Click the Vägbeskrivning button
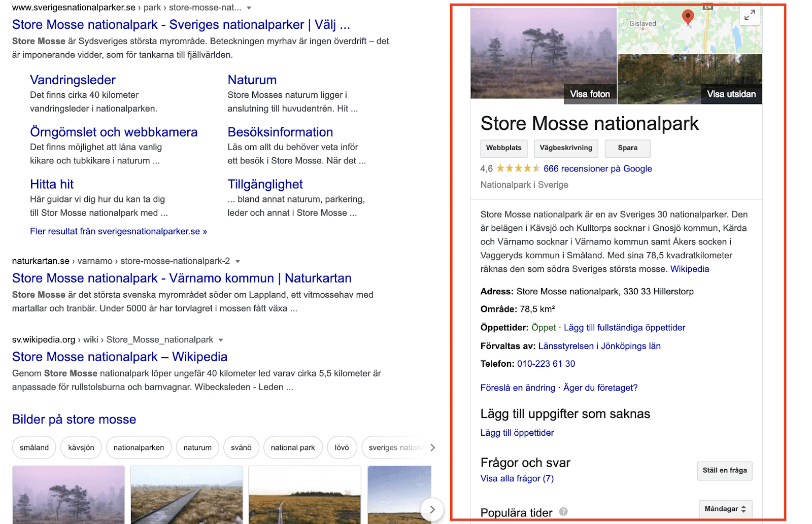Viewport: 812px width, 524px height. [x=566, y=148]
